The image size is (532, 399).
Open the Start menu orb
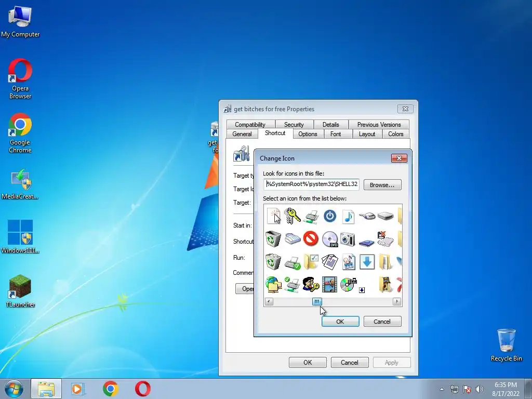pyautogui.click(x=14, y=389)
